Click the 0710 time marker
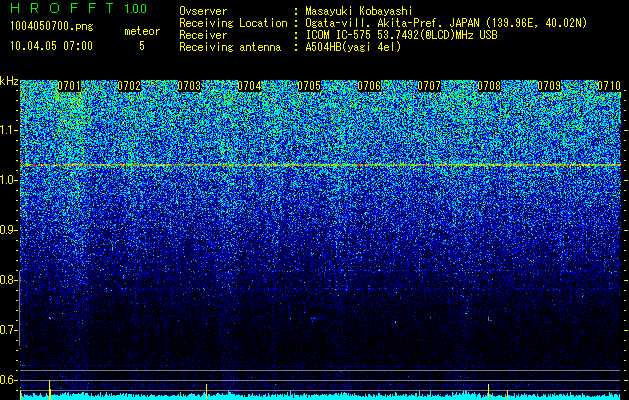The width and height of the screenshot is (629, 400). point(609,86)
